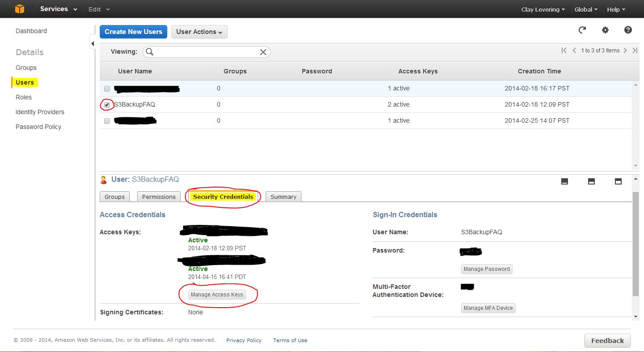Refresh the users list with the refresh icon
Screen dimensions: 644x352
582,30
